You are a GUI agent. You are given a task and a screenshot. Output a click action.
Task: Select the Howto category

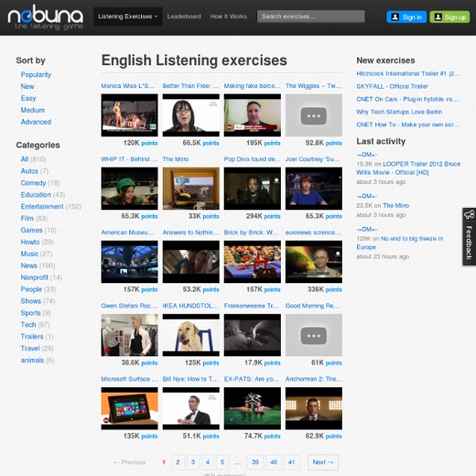pos(30,242)
